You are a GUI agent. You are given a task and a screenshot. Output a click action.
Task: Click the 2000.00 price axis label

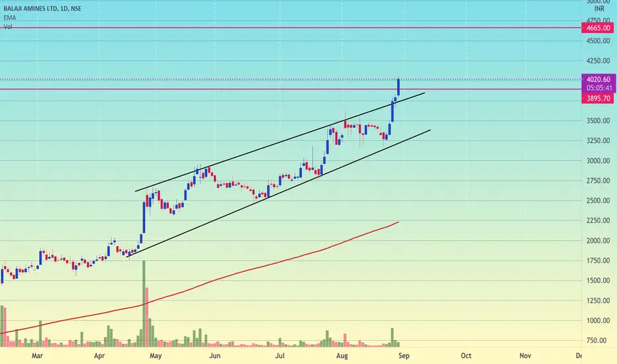(x=598, y=241)
